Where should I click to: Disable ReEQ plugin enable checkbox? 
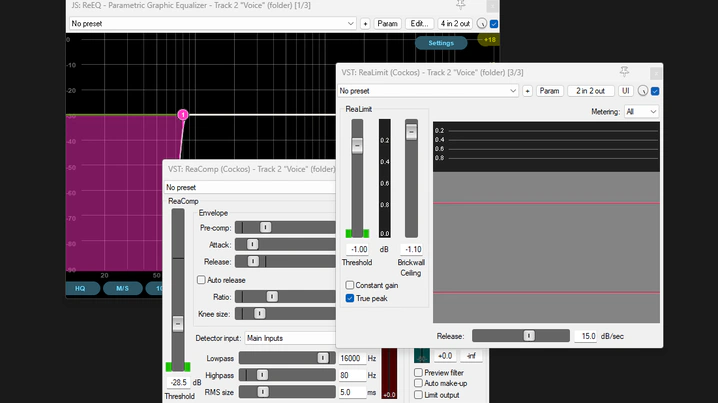[494, 24]
